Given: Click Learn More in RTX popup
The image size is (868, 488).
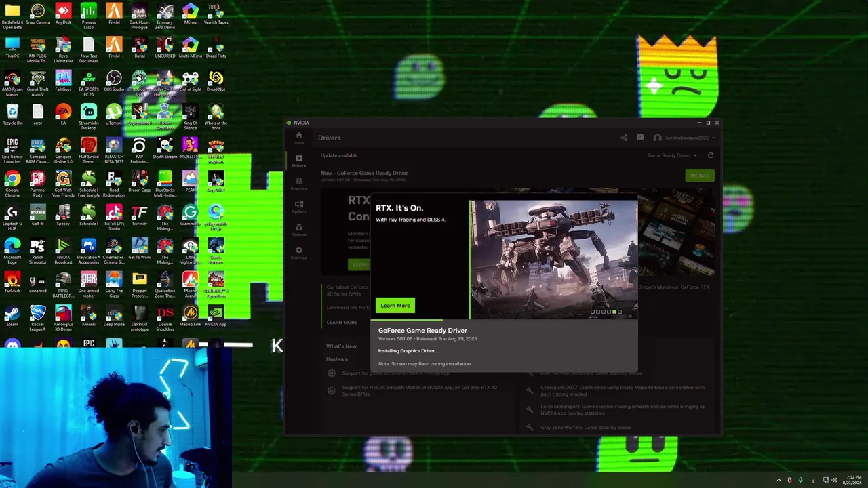Looking at the screenshot, I should [395, 306].
